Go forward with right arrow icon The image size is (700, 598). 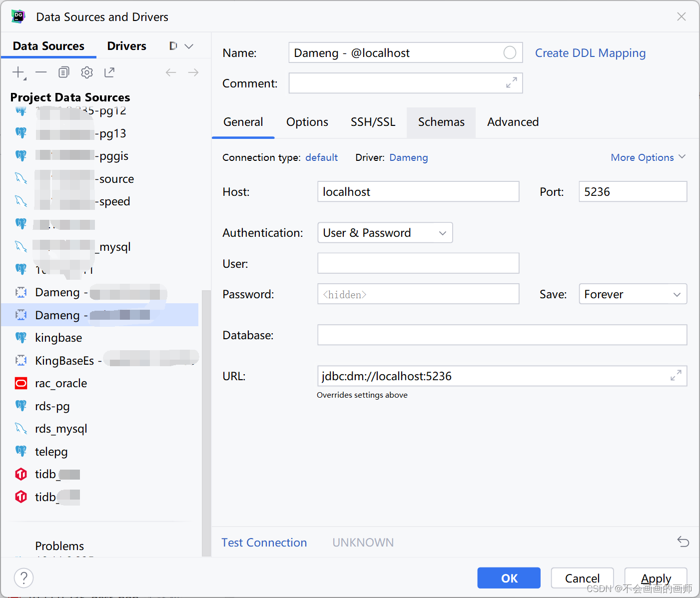point(193,72)
